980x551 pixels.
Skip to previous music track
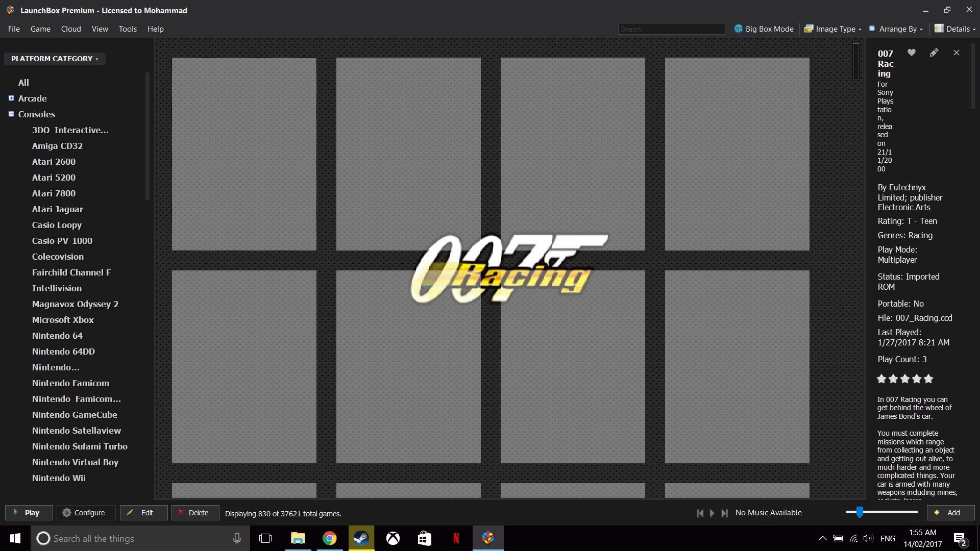pyautogui.click(x=700, y=513)
